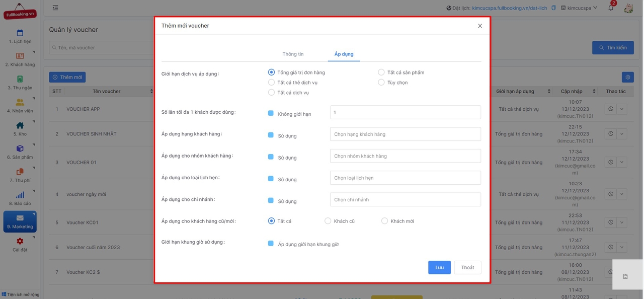Click the max-uses-per-customer number field
The image size is (644, 299).
point(405,112)
